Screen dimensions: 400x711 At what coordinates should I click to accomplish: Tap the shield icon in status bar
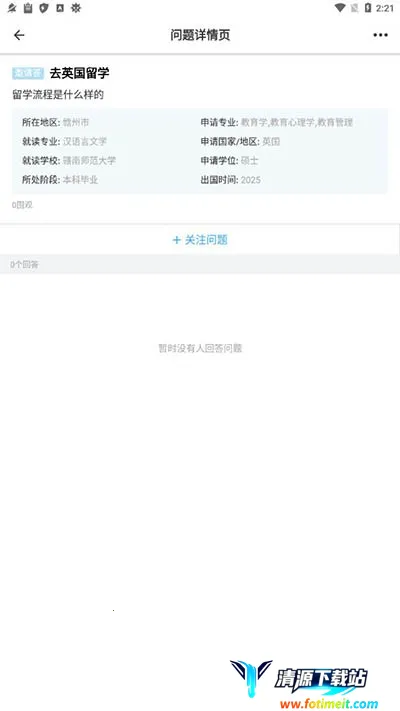(x=44, y=8)
